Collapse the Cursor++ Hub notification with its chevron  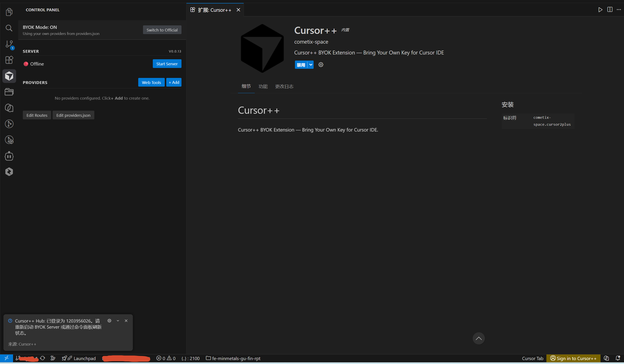118,321
